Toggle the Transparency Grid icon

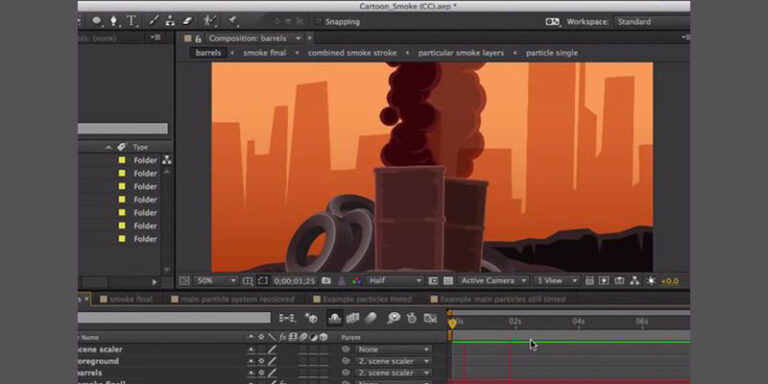pyautogui.click(x=448, y=281)
